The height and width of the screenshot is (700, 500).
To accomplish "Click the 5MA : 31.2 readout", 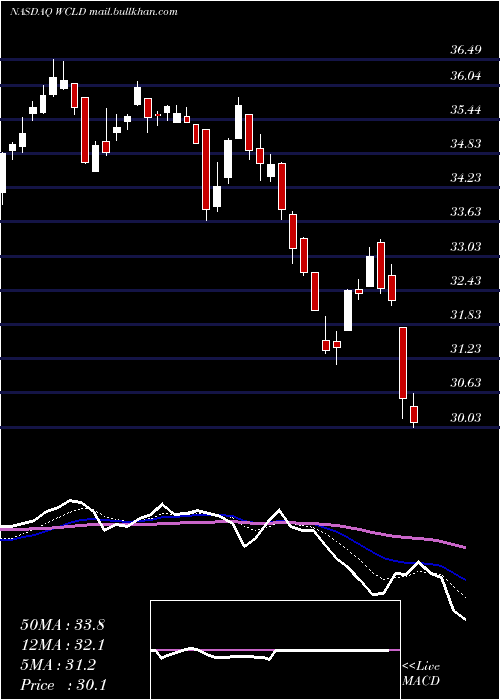I will [x=58, y=665].
